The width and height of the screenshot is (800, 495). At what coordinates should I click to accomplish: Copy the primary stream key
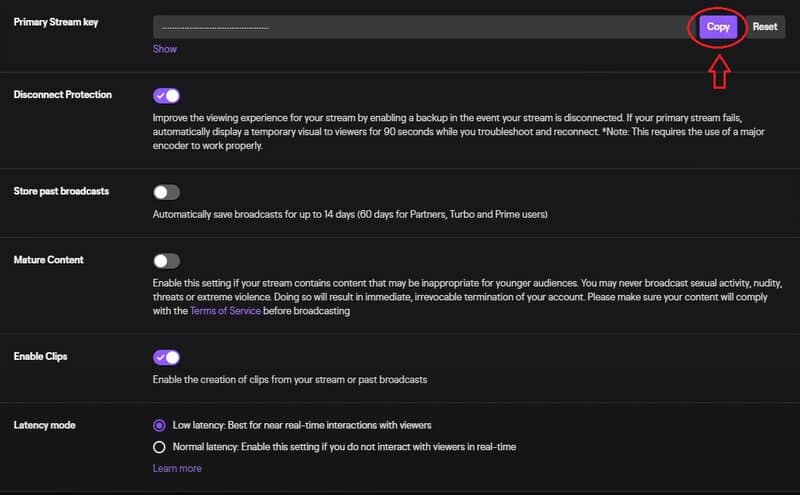[718, 27]
